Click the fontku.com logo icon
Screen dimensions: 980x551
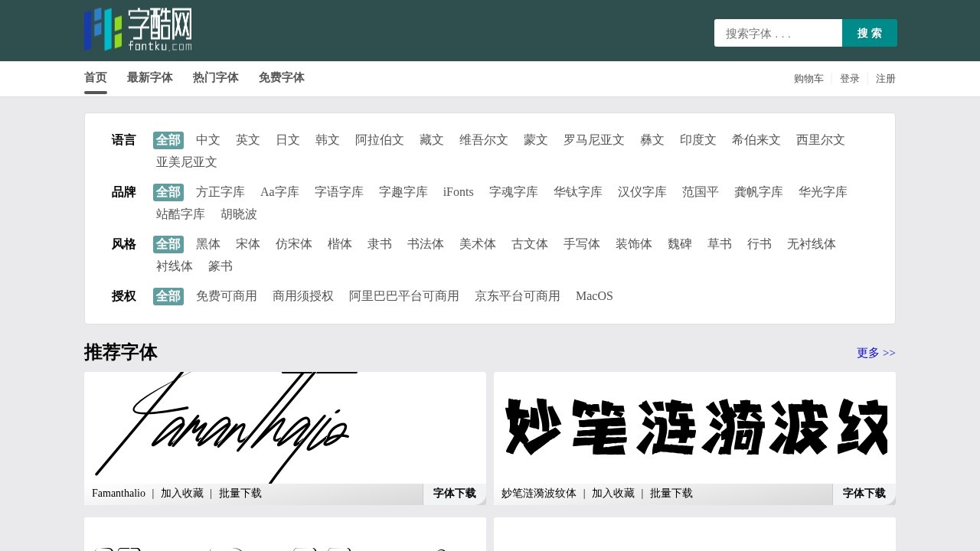(x=103, y=29)
